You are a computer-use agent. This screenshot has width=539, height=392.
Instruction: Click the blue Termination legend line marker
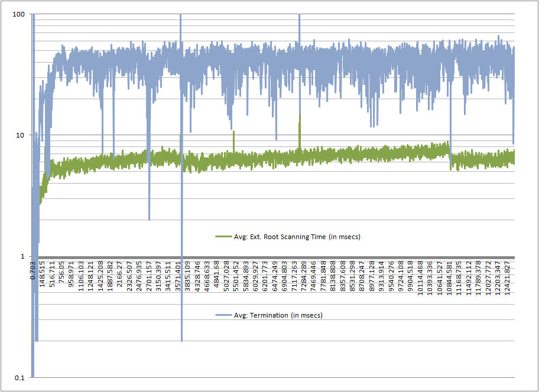click(223, 315)
